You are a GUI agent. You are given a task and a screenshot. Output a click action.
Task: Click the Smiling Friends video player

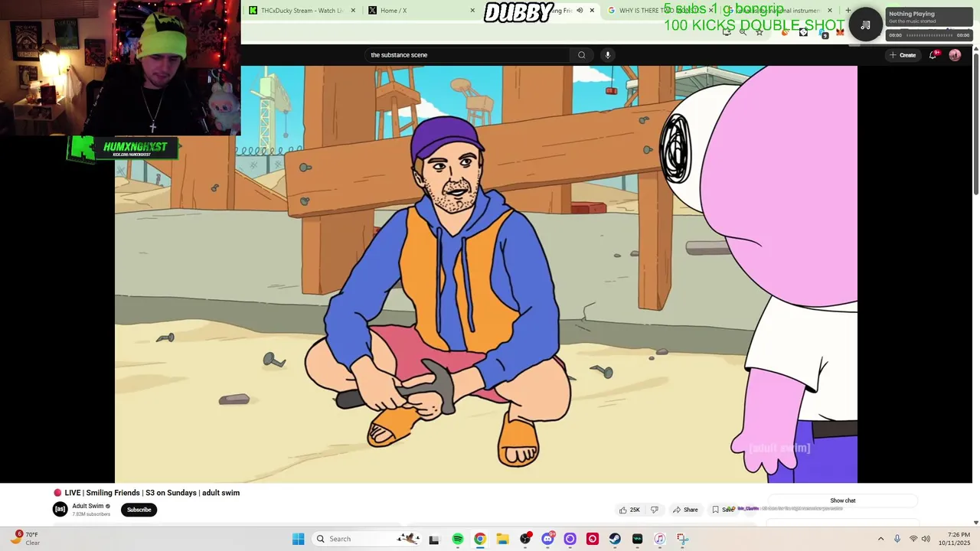click(x=486, y=274)
